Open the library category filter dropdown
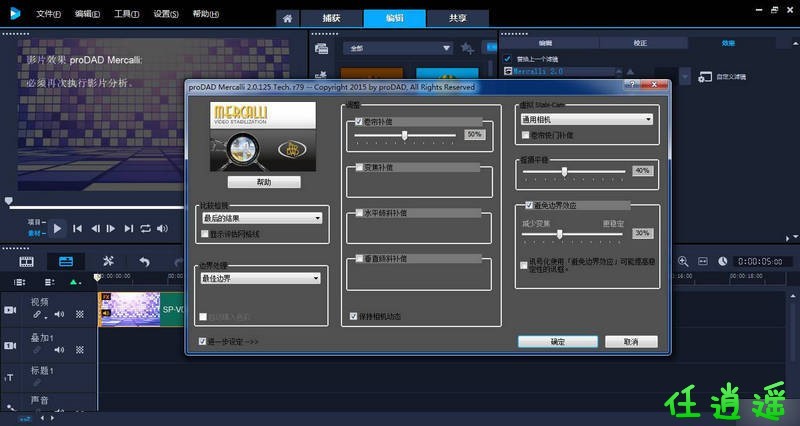Screen dimensions: 800x426 pyautogui.click(x=397, y=48)
